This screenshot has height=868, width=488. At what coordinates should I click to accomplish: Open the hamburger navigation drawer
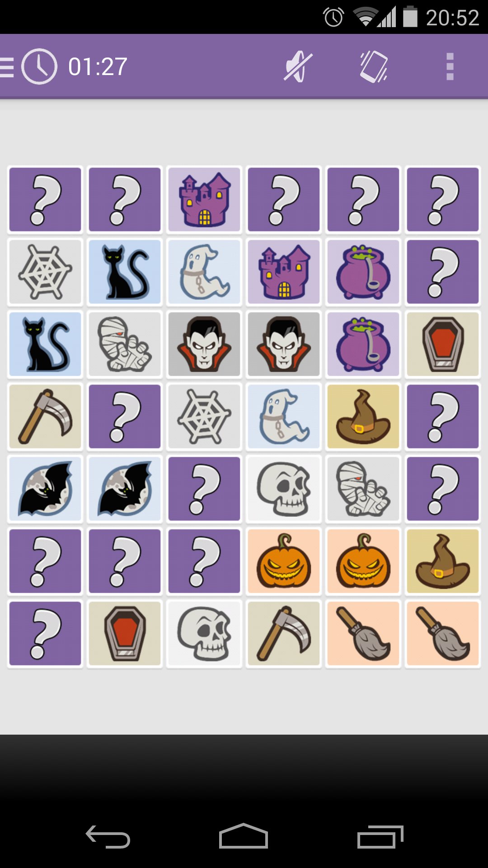[7, 67]
